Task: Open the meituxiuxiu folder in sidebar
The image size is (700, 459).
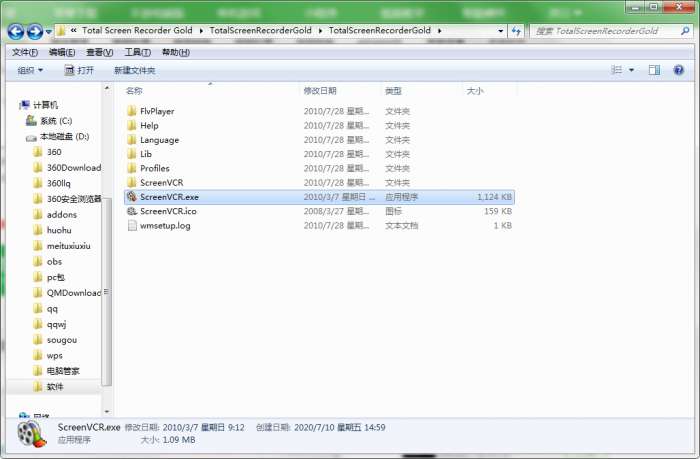Action: [x=68, y=246]
